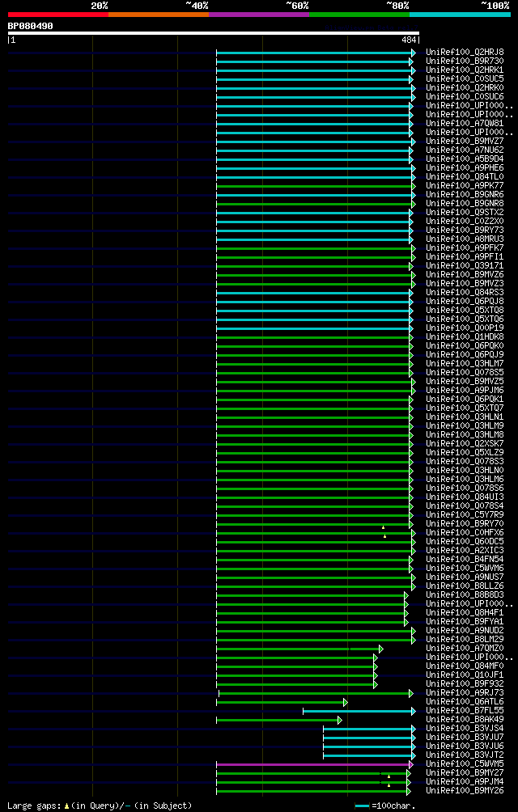This screenshot has width=518, height=812.
Task: Click the cyan 100char scale bar
Action: pos(362,806)
